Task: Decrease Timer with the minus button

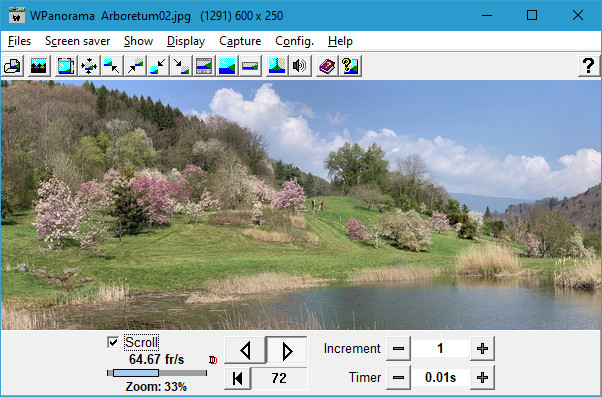Action: (x=398, y=377)
